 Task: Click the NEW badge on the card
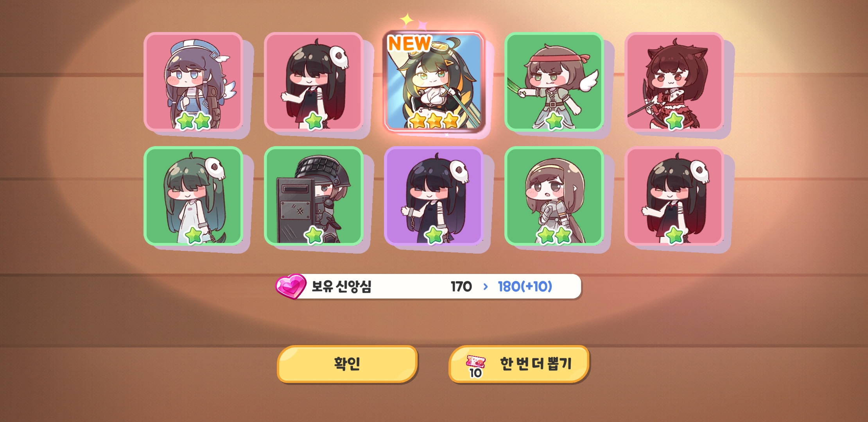tap(409, 43)
